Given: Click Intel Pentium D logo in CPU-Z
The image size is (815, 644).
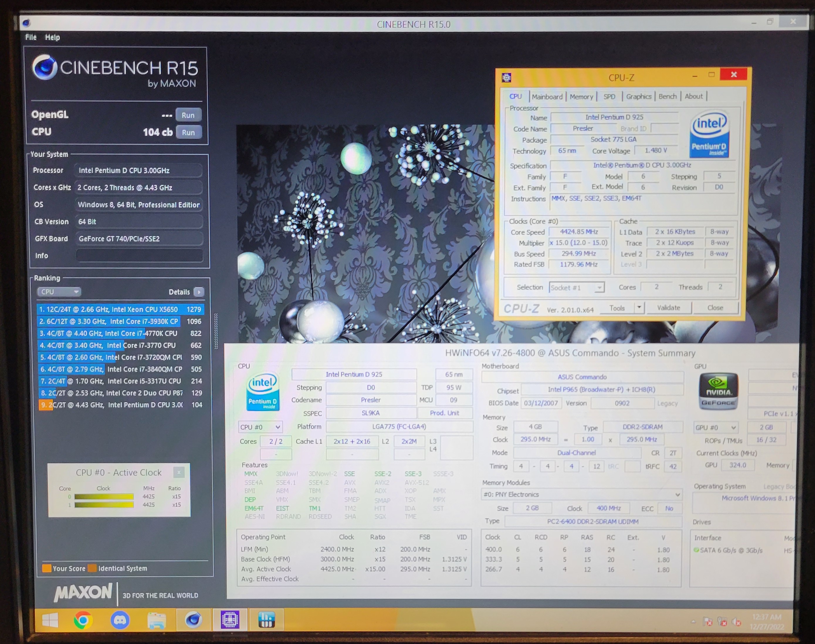Looking at the screenshot, I should coord(709,134).
